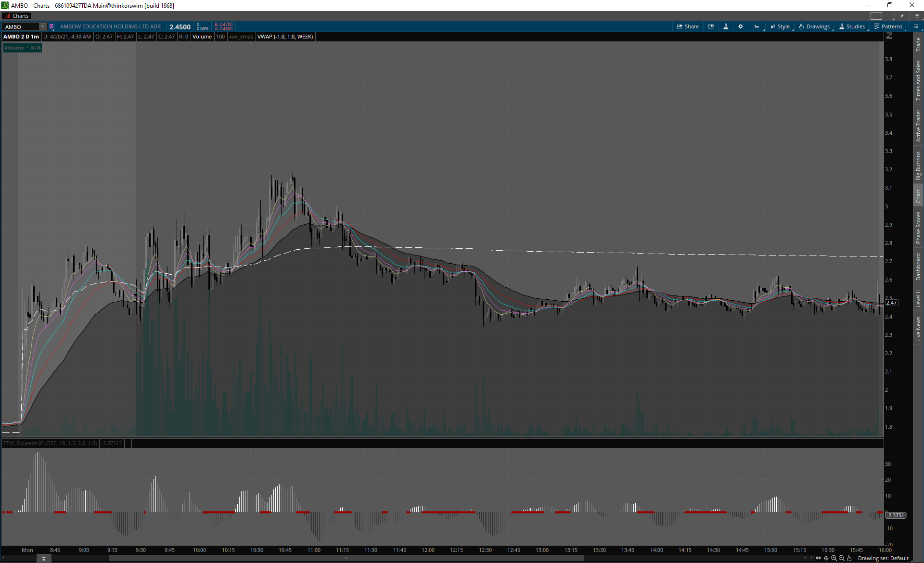Image resolution: width=924 pixels, height=563 pixels.
Task: Toggle the price axis scale icon
Action: [889, 36]
